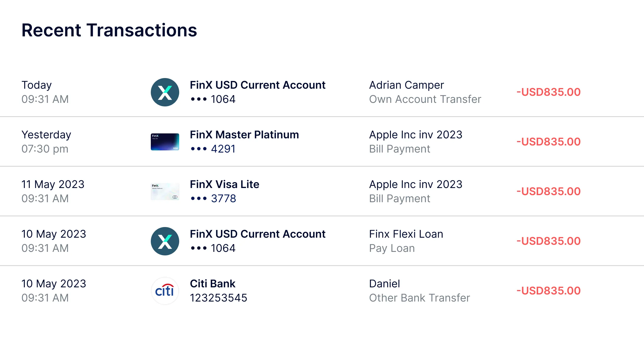Select the 11 May 2023 date cell
Screen dimensions: 644x337
pos(53,192)
